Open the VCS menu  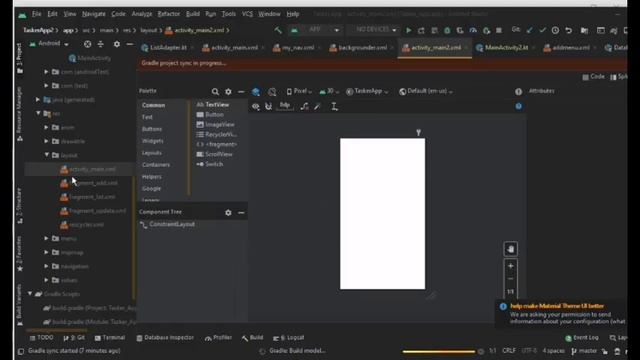coord(247,14)
